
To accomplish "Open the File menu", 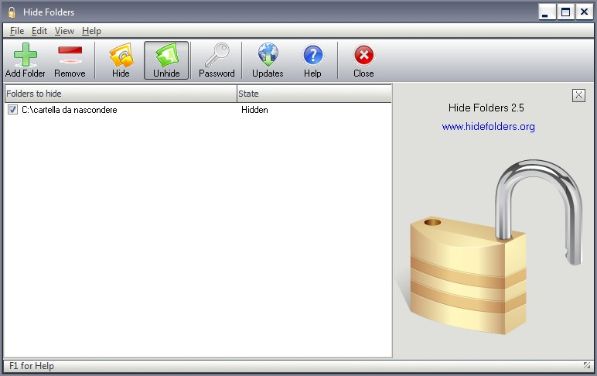I will coord(17,31).
